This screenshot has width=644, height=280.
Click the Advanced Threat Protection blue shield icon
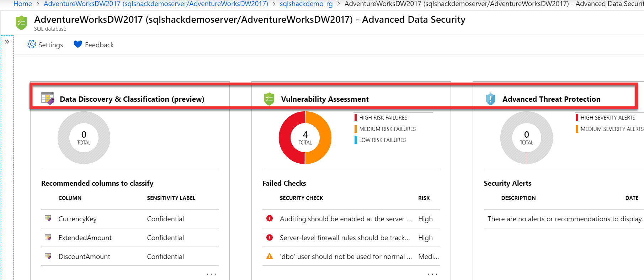click(490, 99)
